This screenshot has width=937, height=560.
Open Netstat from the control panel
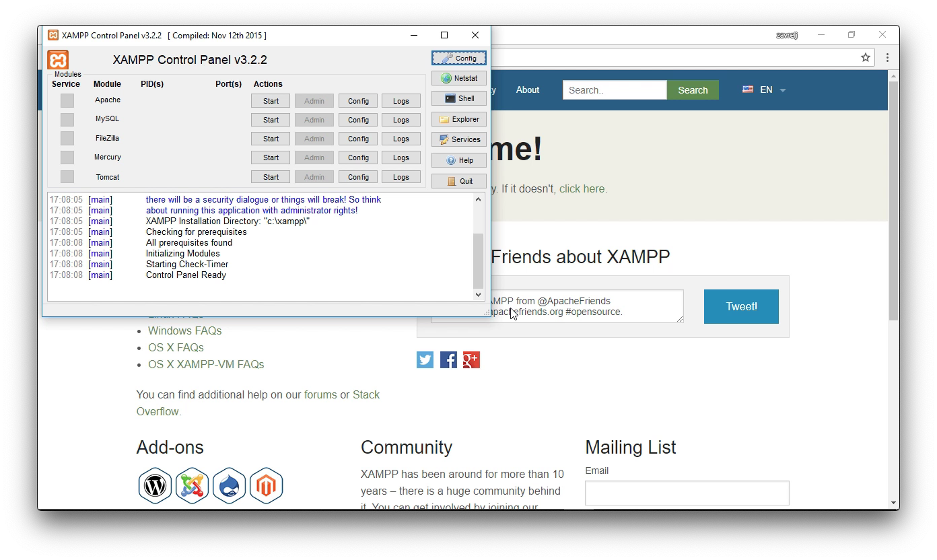459,78
